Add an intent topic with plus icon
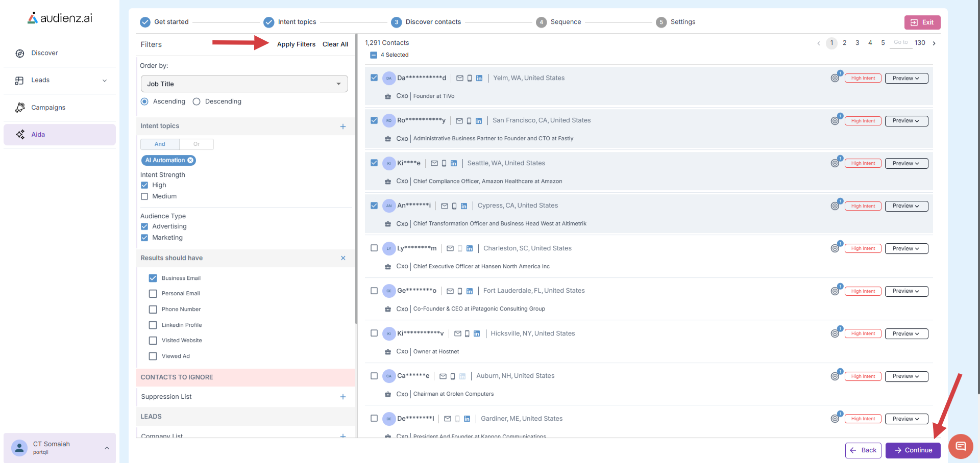Screen dimensions: 980x463 coord(343,126)
